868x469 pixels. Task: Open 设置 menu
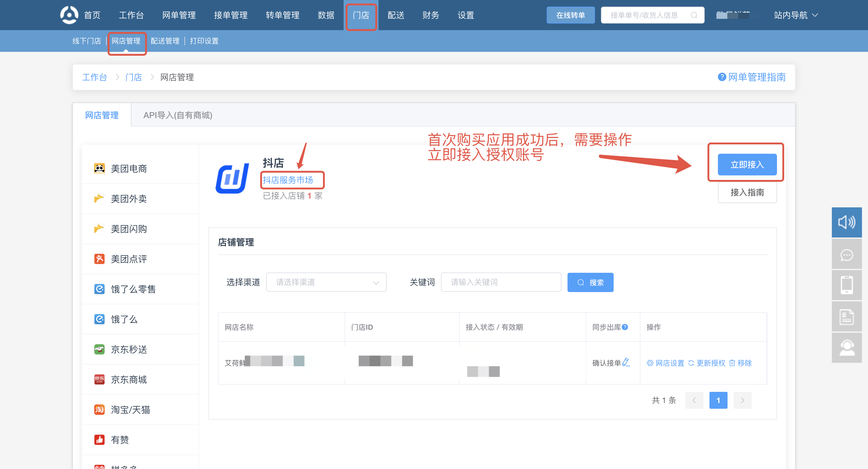click(466, 15)
